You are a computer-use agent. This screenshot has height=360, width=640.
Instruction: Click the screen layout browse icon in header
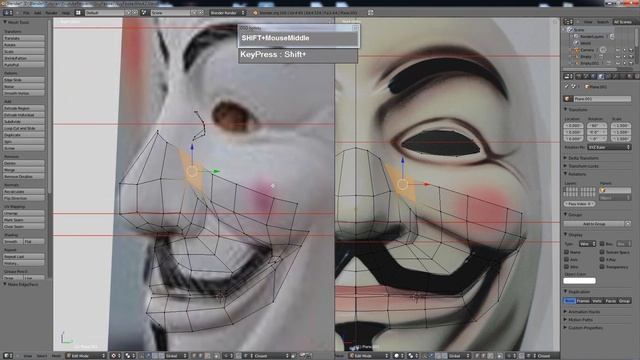click(x=78, y=13)
